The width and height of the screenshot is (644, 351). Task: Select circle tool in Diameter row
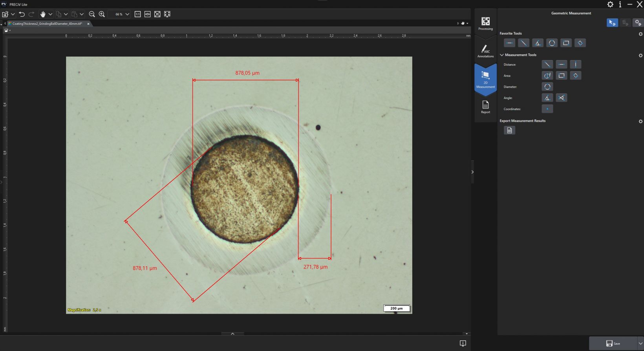tap(547, 86)
